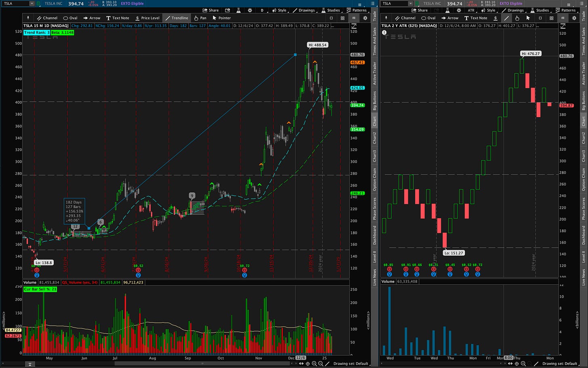
Task: Click the trendline end handle near 480
Action: pos(295,55)
